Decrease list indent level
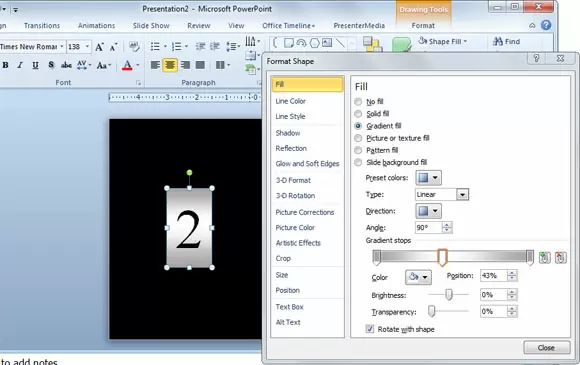This screenshot has width=580, height=365. click(x=200, y=47)
